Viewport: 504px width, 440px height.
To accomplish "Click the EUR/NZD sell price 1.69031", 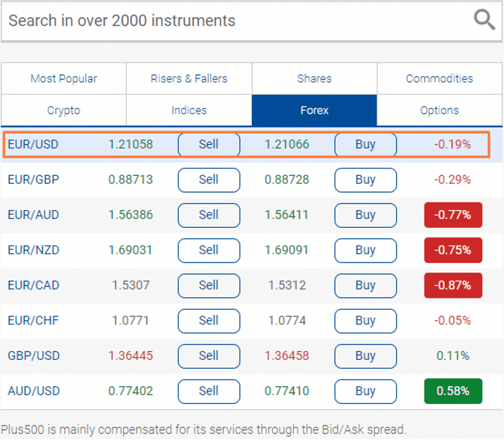I will pos(130,250).
